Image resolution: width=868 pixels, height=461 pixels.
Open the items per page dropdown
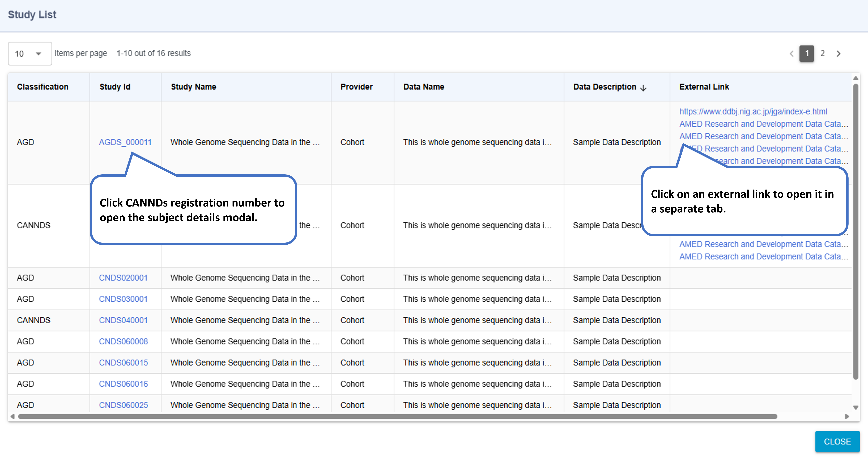[30, 54]
